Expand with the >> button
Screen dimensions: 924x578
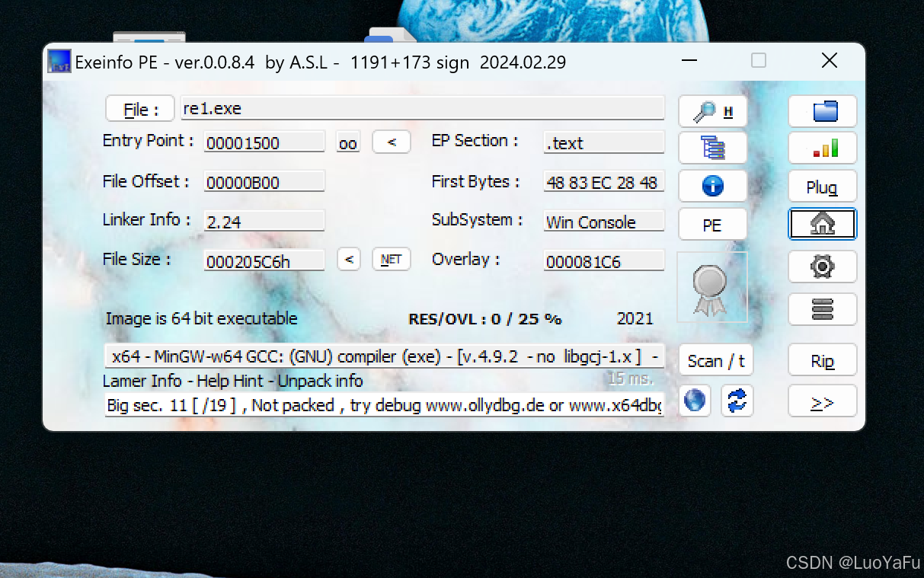pyautogui.click(x=823, y=401)
